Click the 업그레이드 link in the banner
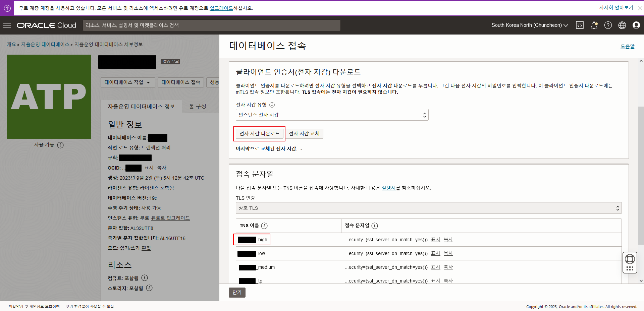Screen dimensions: 644x311 point(221,8)
